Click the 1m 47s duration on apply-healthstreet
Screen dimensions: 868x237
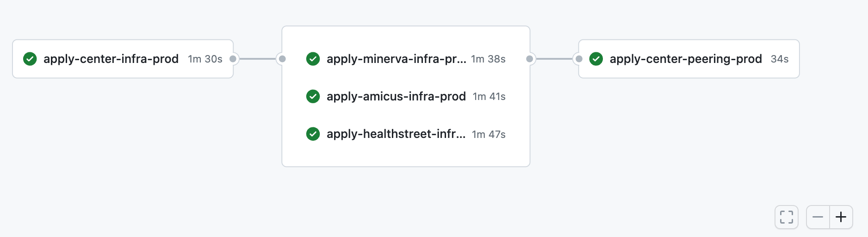tap(489, 134)
